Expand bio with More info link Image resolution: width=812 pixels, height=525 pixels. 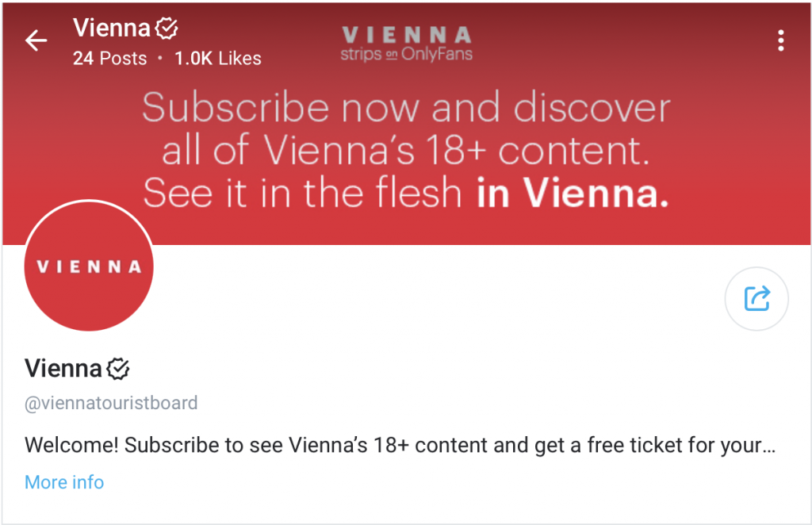pyautogui.click(x=64, y=482)
